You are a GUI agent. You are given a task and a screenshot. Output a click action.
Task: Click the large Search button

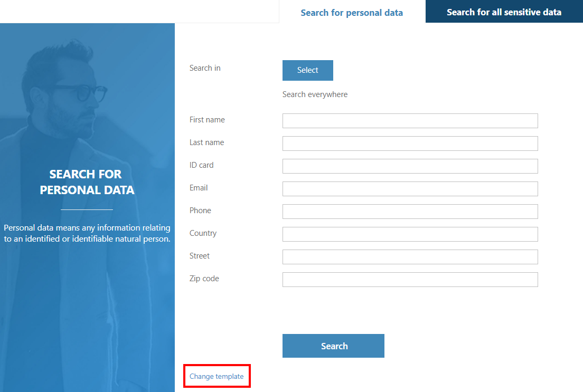(333, 346)
